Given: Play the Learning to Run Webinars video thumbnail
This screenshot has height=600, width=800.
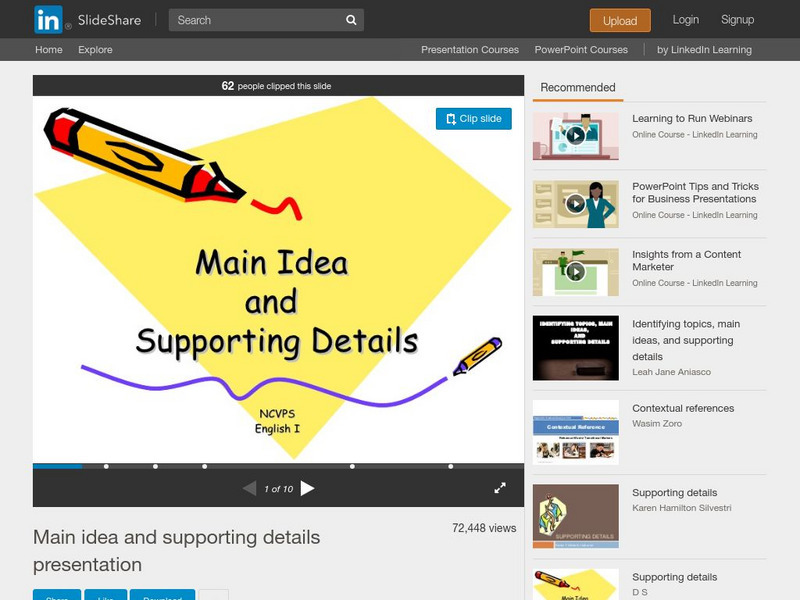Looking at the screenshot, I should point(576,136).
